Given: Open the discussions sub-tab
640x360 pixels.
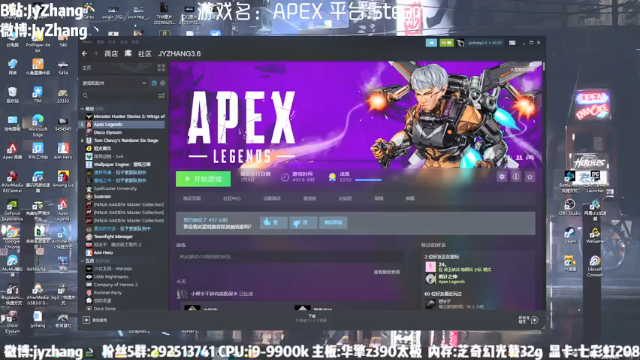Looking at the screenshot, I should [x=345, y=198].
